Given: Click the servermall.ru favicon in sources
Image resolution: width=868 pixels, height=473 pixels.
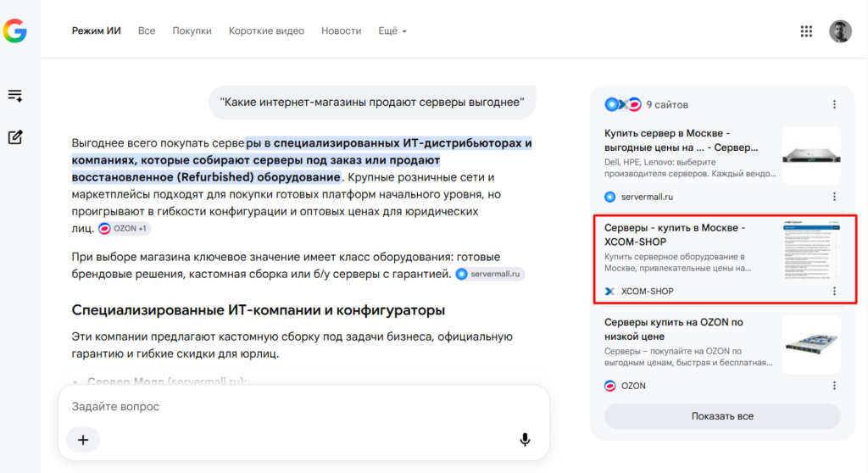Looking at the screenshot, I should [x=610, y=197].
